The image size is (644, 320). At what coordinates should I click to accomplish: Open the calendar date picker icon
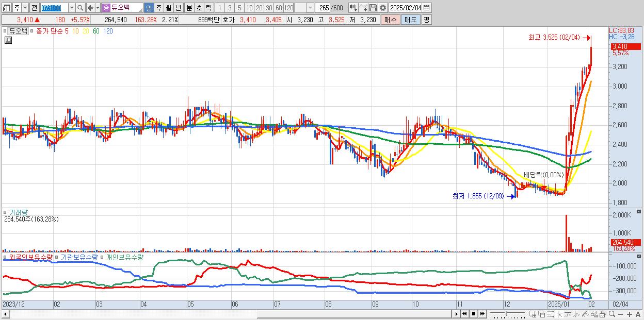[426, 8]
